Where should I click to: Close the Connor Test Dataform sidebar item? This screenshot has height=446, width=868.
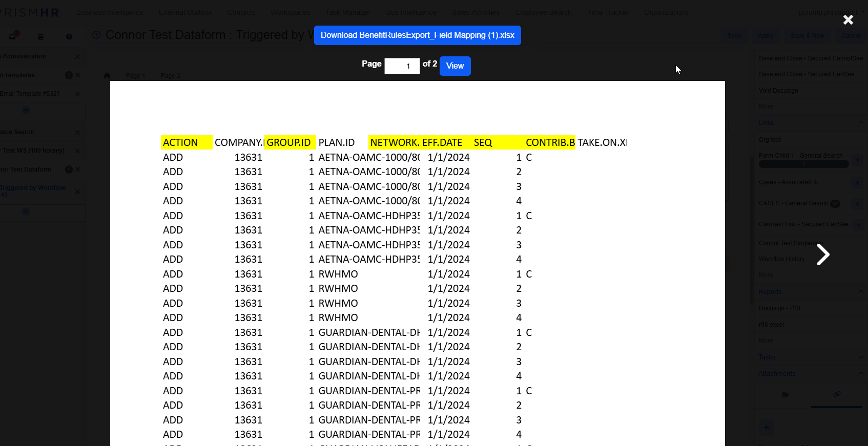[x=78, y=169]
